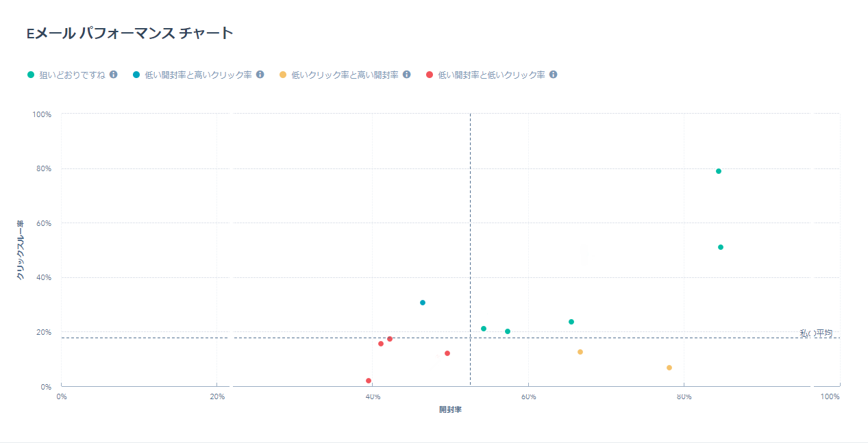Select the yellow data point near 78% open rate
The height and width of the screenshot is (443, 868).
pos(668,367)
